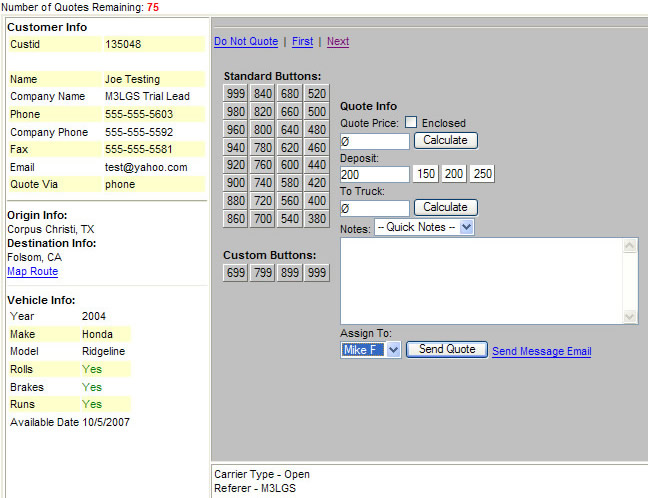Open the Next quote link
648x498 pixels.
(338, 42)
